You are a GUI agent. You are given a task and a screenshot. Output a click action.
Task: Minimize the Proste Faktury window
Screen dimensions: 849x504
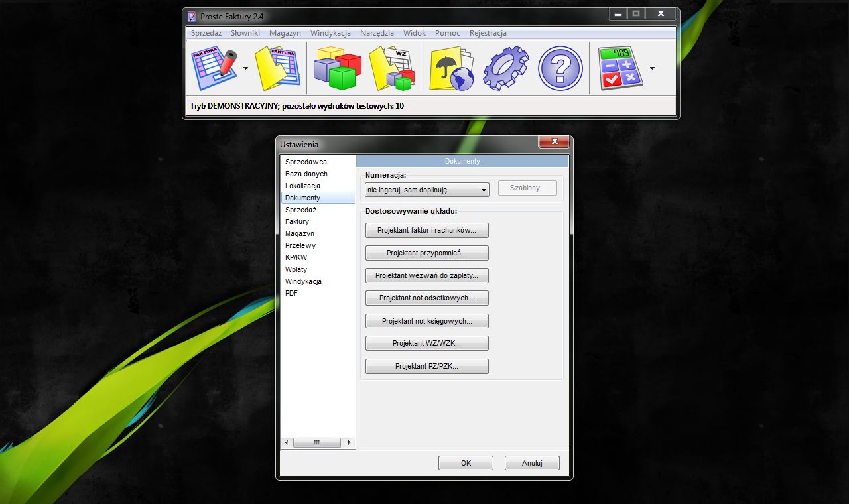coord(618,13)
